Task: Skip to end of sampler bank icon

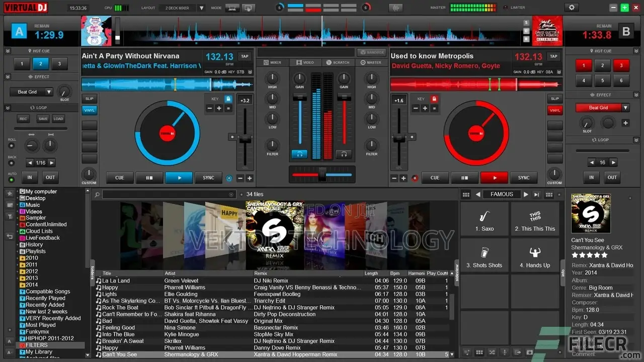Action: (x=536, y=195)
